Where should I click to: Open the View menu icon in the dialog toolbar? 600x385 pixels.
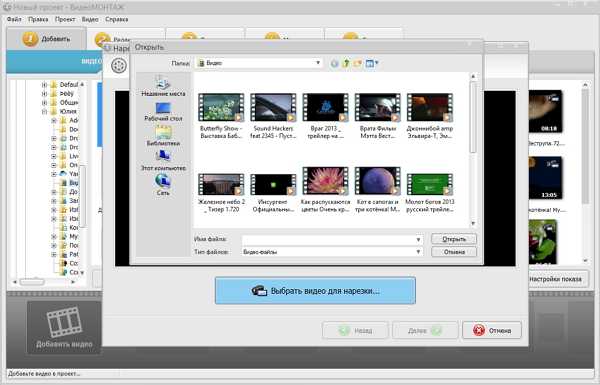(372, 63)
